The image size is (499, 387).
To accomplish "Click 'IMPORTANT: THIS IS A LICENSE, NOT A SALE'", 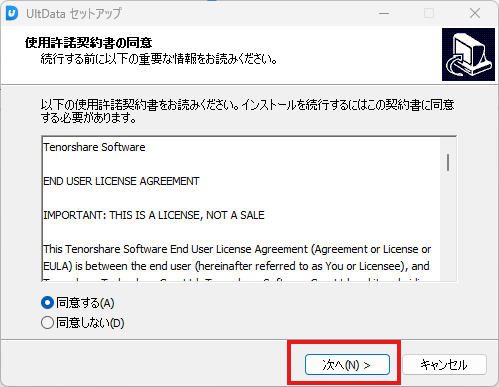I will (154, 215).
